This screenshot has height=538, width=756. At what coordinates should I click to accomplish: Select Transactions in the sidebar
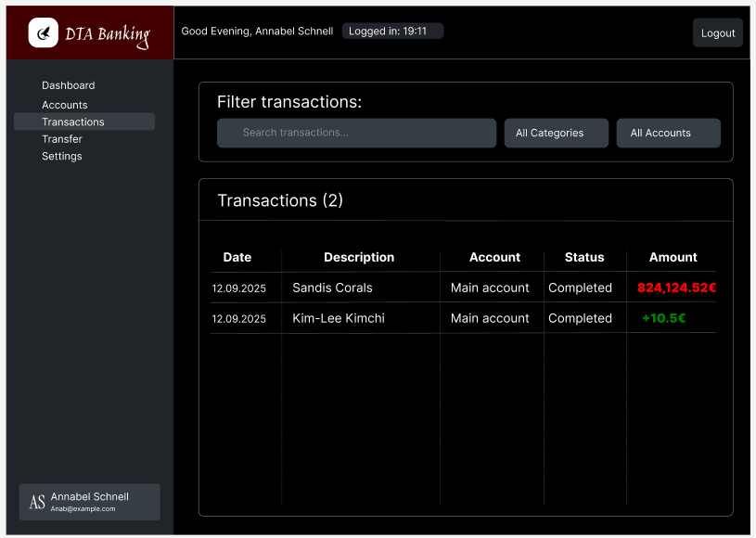pos(73,122)
